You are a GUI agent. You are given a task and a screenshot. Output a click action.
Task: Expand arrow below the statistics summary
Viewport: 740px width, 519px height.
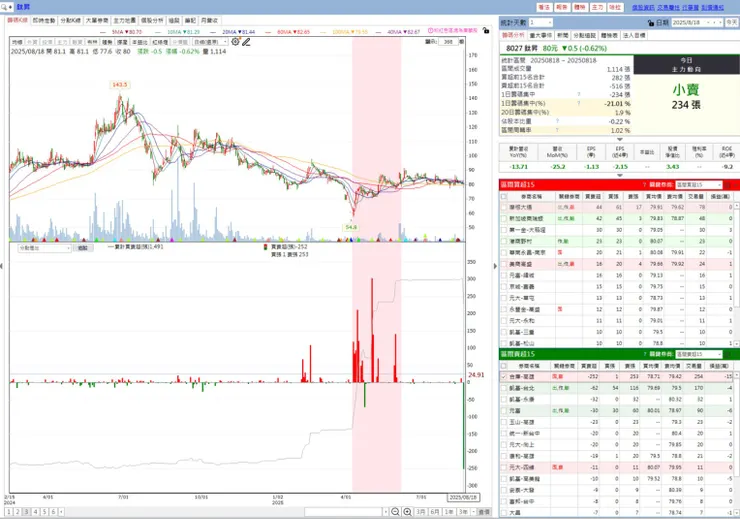(620, 139)
